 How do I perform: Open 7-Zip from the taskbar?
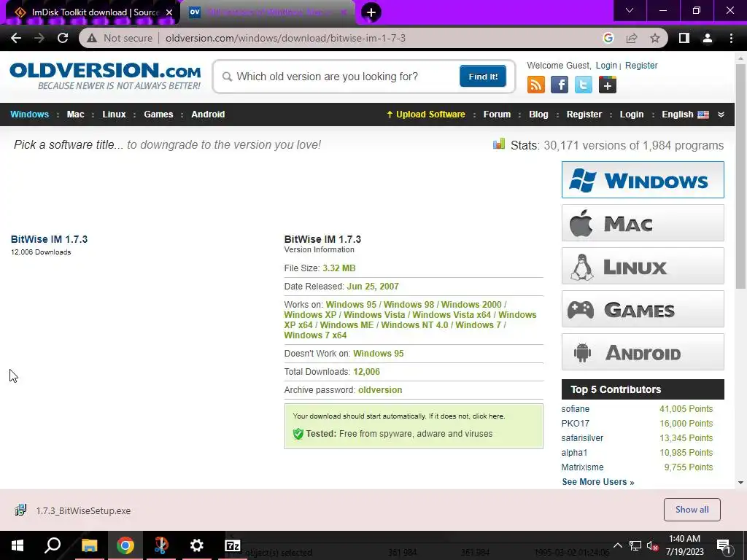(233, 545)
